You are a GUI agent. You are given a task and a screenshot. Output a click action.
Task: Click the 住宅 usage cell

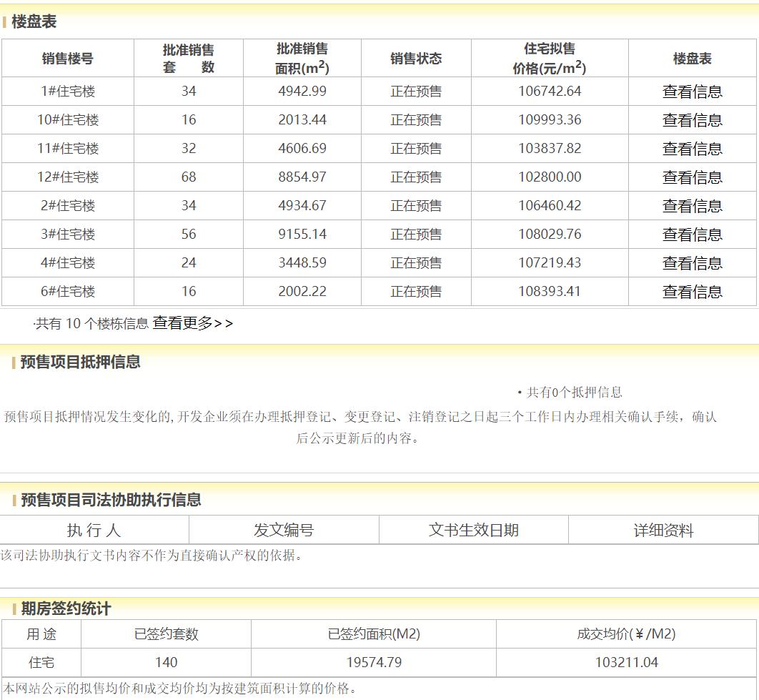41,662
